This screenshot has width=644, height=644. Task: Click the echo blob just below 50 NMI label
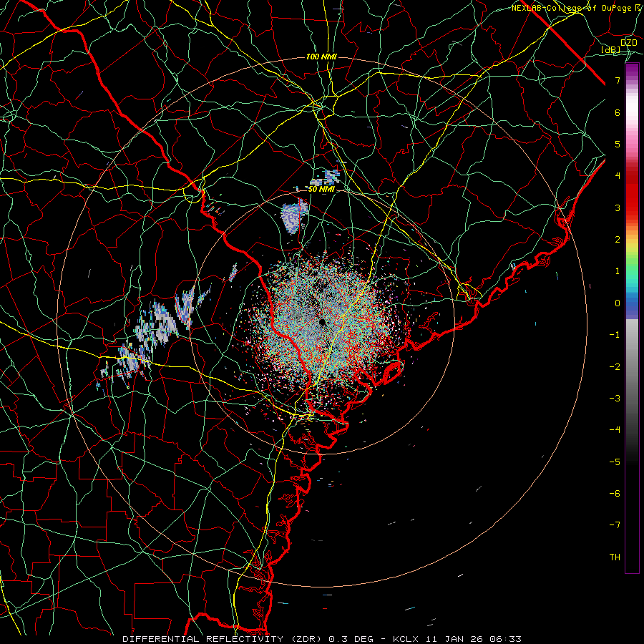click(295, 215)
